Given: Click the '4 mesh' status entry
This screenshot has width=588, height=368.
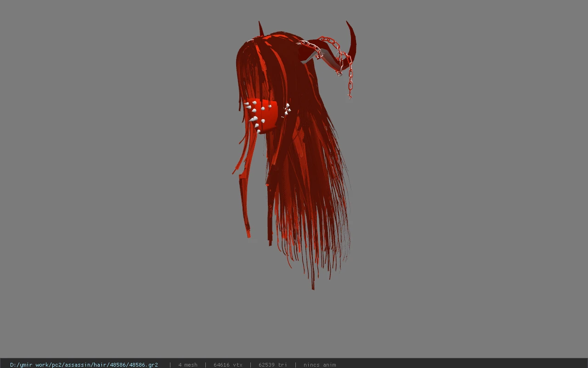Looking at the screenshot, I should (x=188, y=364).
